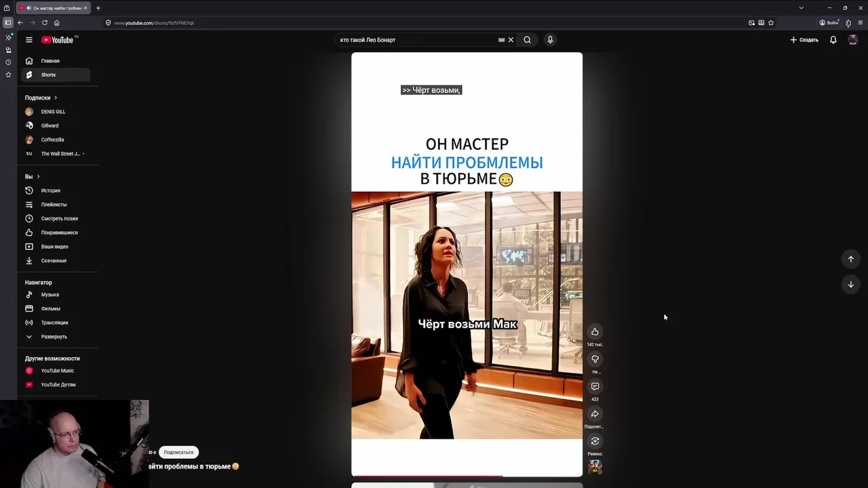Expand the Вы section

click(33, 176)
